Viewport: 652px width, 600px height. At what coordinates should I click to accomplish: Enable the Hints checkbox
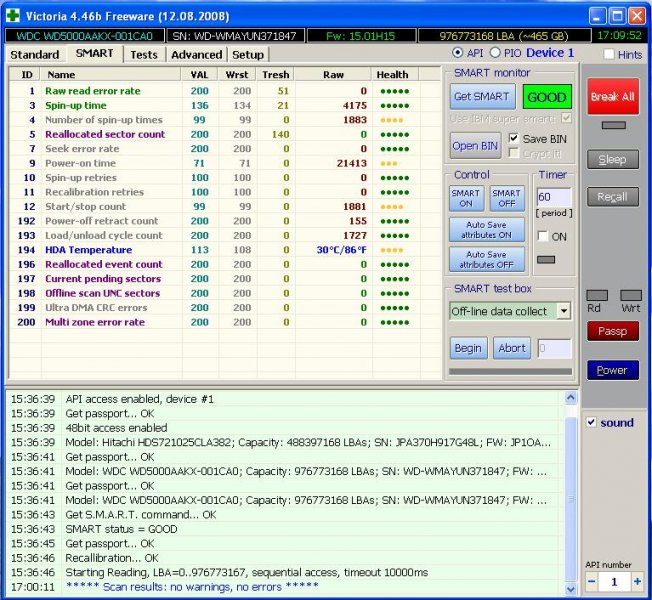(x=609, y=55)
